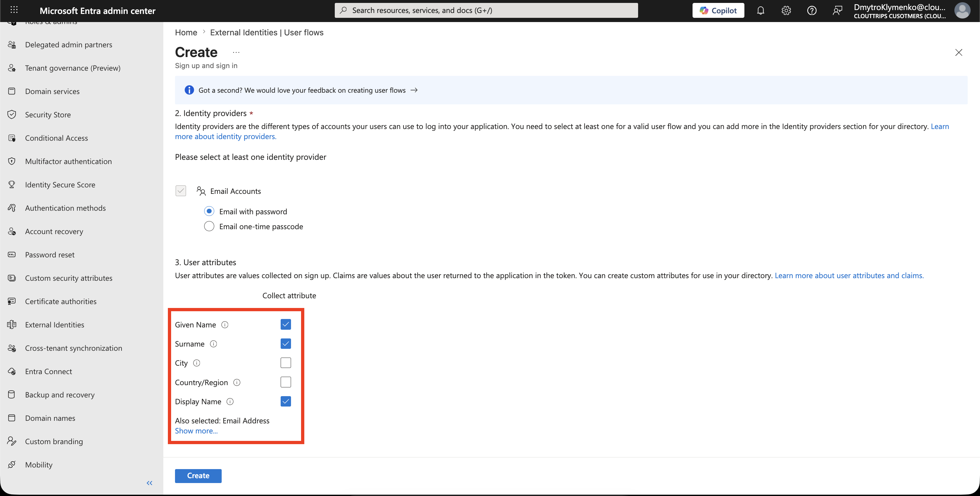The image size is (980, 496).
Task: Open the help question mark icon
Action: click(x=812, y=11)
